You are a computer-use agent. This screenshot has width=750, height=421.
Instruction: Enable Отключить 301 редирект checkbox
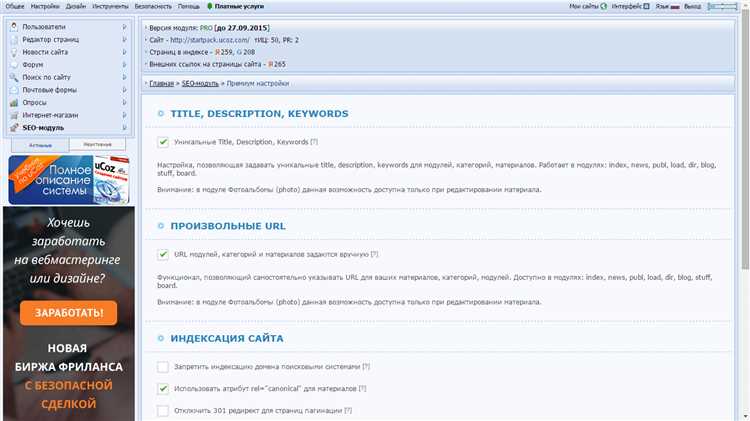(163, 410)
